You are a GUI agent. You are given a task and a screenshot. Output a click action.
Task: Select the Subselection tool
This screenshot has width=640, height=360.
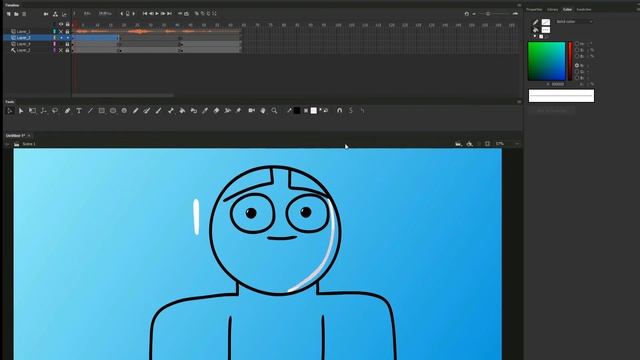pyautogui.click(x=21, y=111)
